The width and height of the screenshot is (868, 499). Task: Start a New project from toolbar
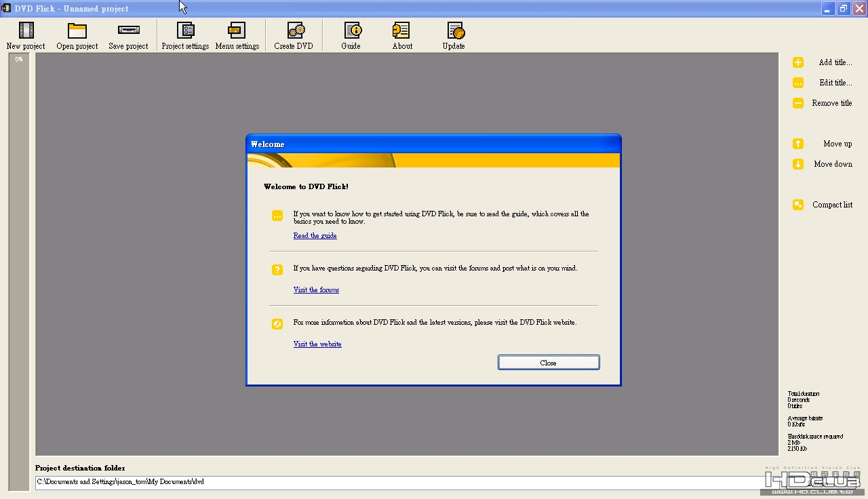click(26, 36)
